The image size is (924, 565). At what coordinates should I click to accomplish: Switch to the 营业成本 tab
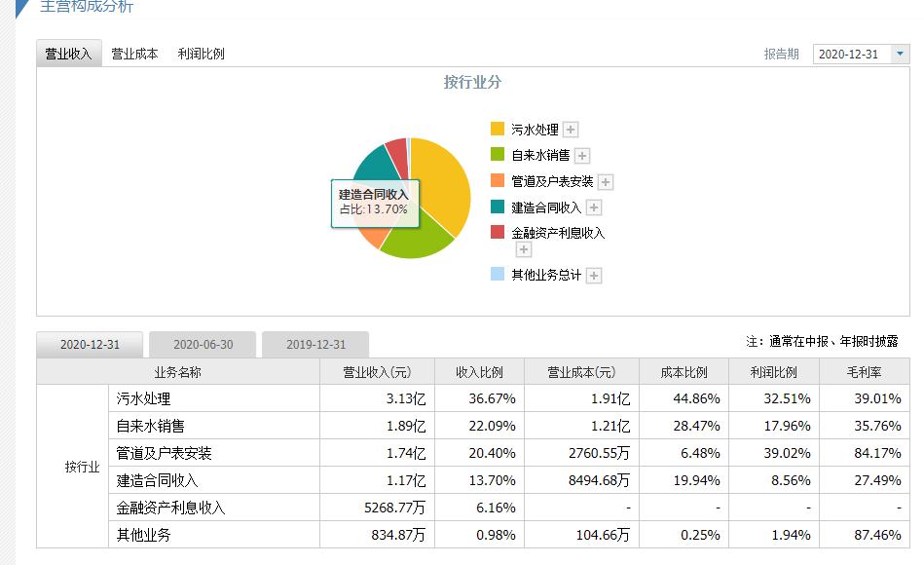coord(134,55)
